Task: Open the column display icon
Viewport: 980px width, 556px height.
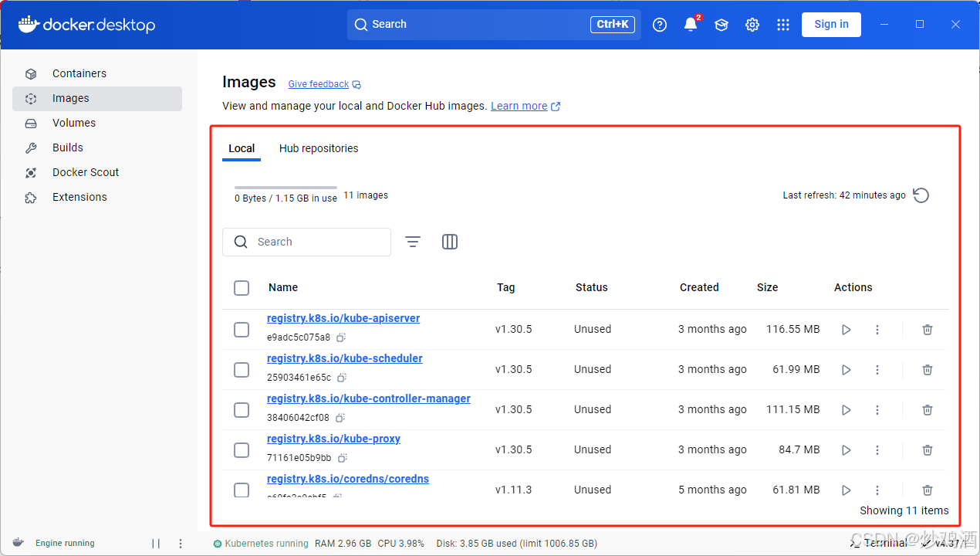Action: point(450,242)
